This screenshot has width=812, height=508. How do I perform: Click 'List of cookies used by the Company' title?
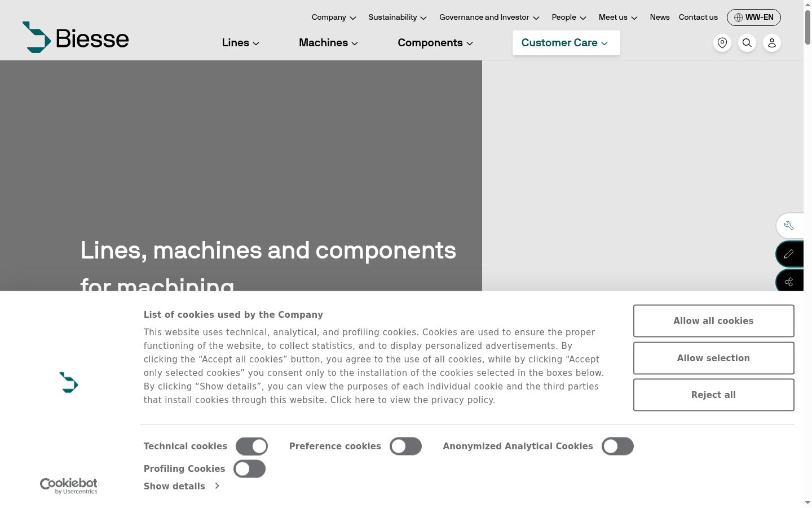pos(233,315)
